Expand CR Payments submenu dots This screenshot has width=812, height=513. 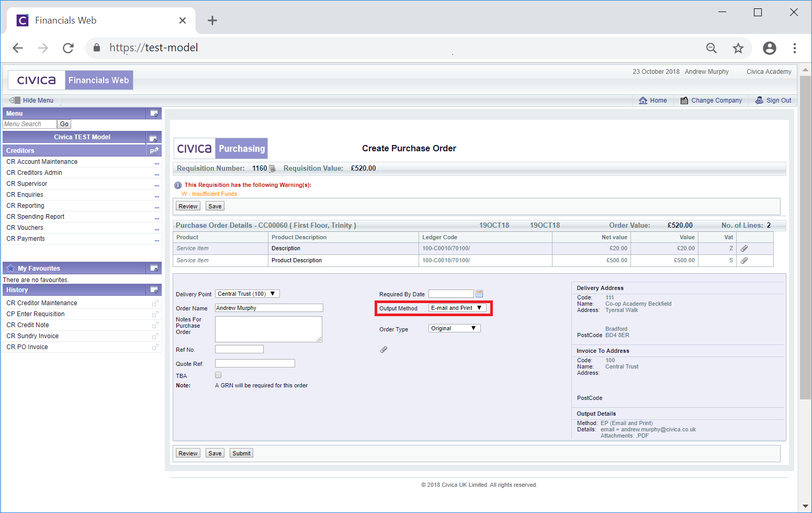(x=156, y=240)
